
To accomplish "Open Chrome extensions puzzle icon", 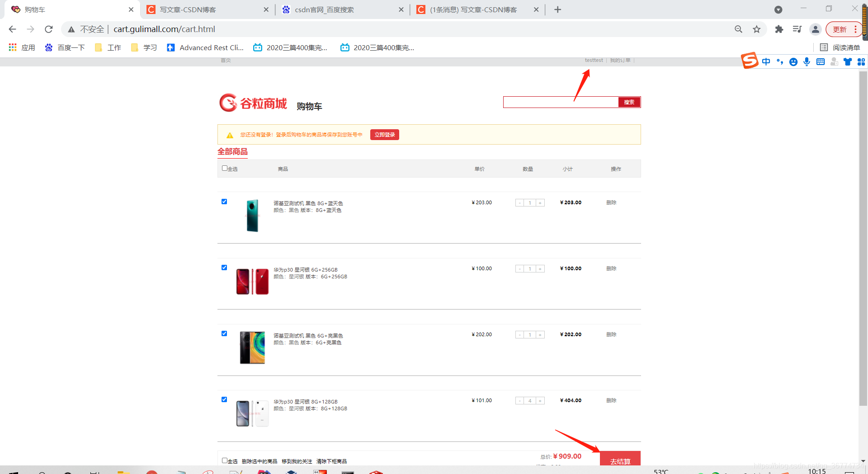I will tap(779, 29).
